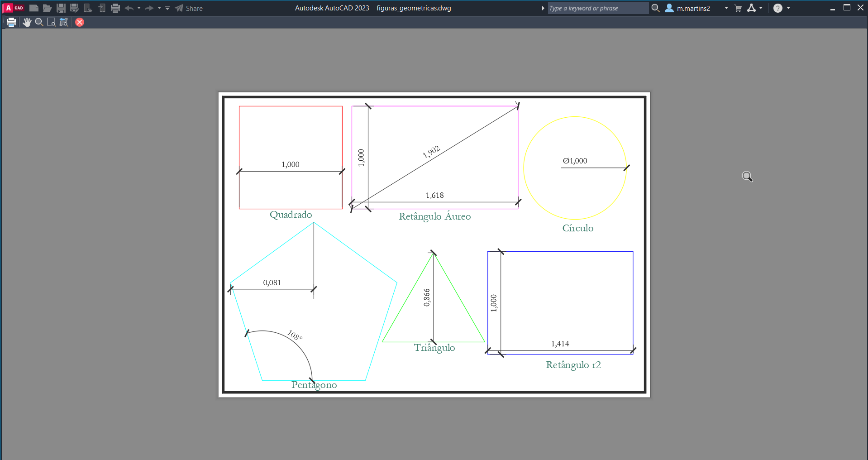Click the 1,902 diagonal dimension
The width and height of the screenshot is (868, 460).
point(431,152)
